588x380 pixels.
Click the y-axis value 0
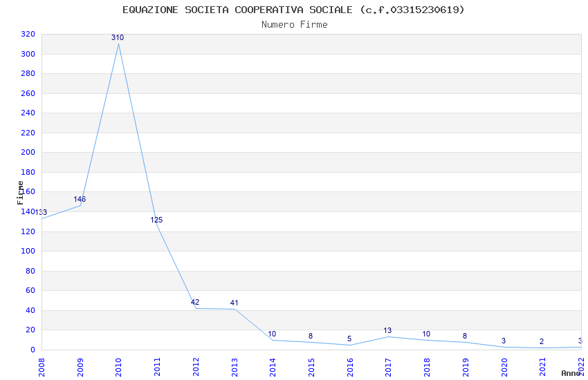(x=33, y=350)
